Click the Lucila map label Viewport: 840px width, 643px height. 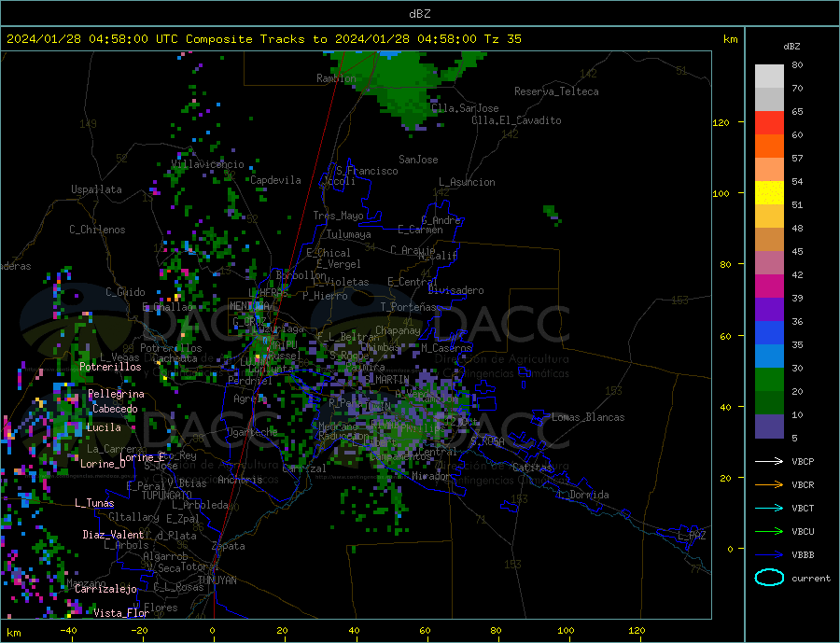pyautogui.click(x=104, y=427)
